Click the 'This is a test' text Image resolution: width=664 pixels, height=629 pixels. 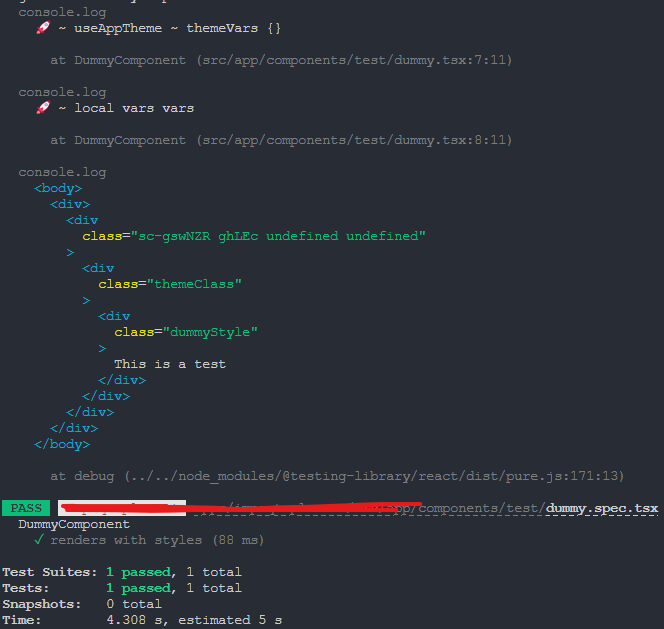[x=170, y=364]
